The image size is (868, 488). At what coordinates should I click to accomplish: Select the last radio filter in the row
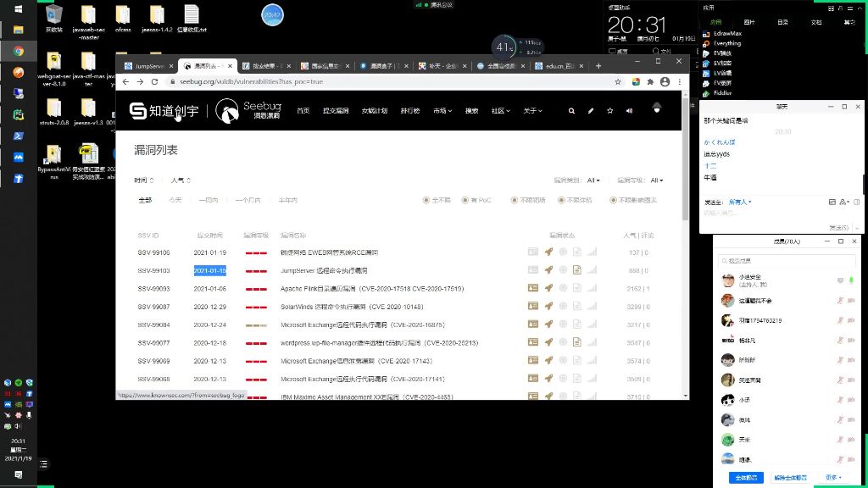point(614,200)
